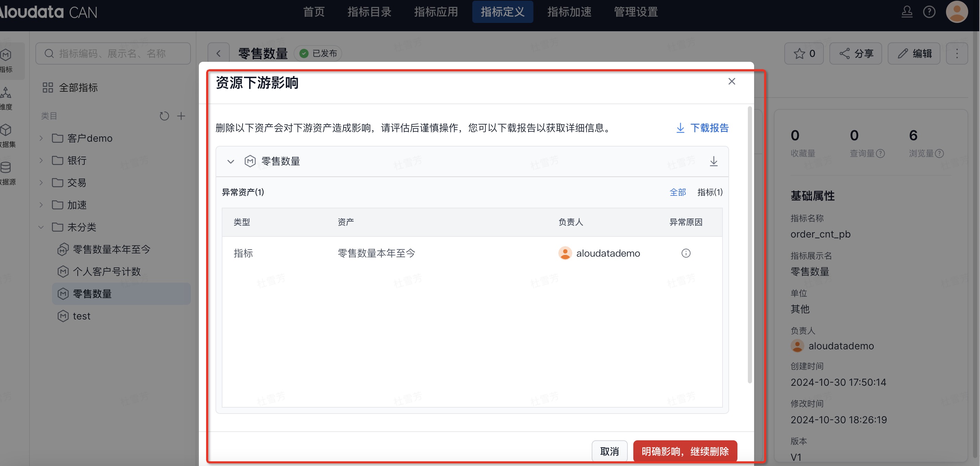The image size is (980, 466).
Task: Expand the 银行 folder
Action: pos(41,160)
